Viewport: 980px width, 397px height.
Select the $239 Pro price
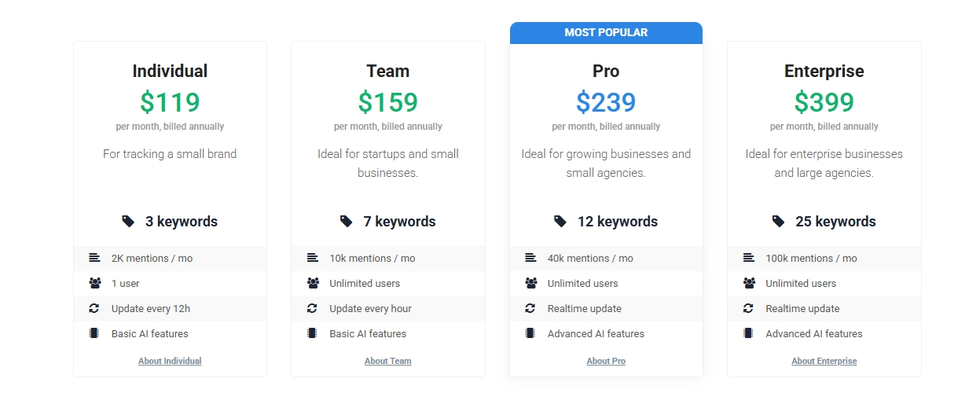(x=606, y=102)
